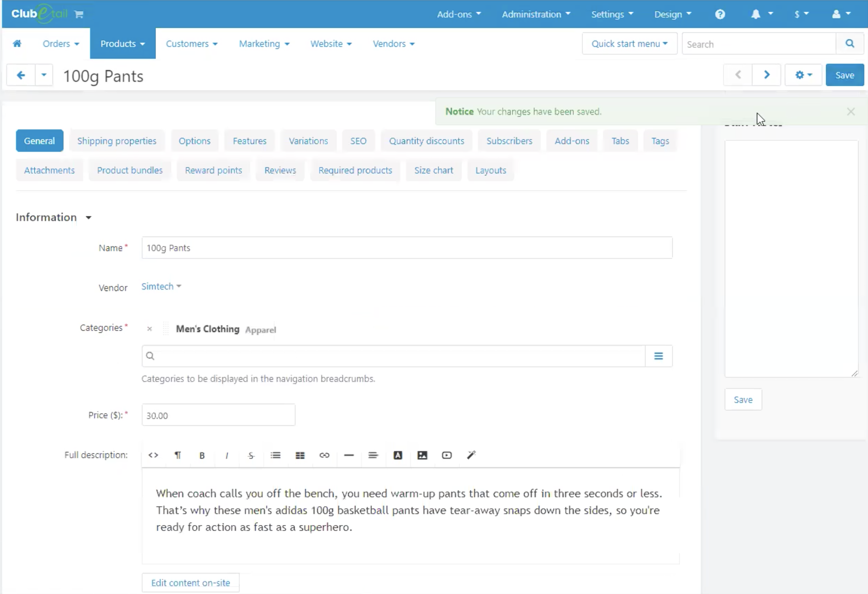The height and width of the screenshot is (594, 868).
Task: Open the Vendors menu
Action: click(394, 44)
